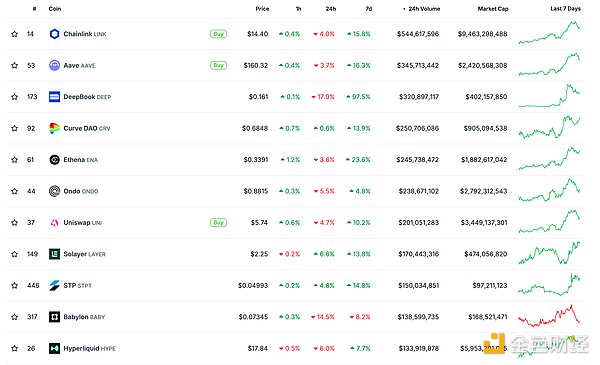Sort table by Market Cap header

click(x=493, y=9)
